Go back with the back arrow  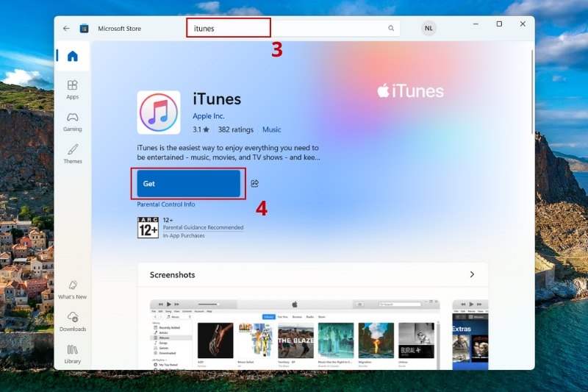tap(66, 29)
